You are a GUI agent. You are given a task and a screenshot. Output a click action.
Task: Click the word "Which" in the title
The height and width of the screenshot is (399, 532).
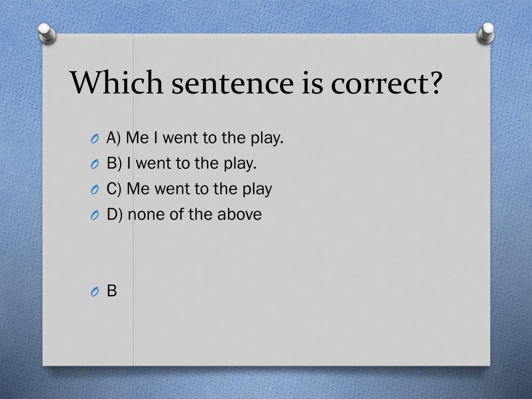(x=116, y=82)
